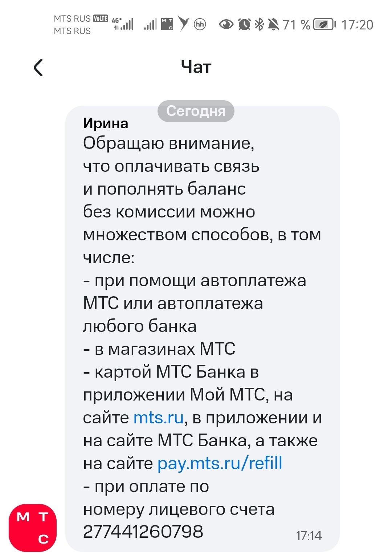Tap the VoLTE indicator badge

tap(101, 19)
